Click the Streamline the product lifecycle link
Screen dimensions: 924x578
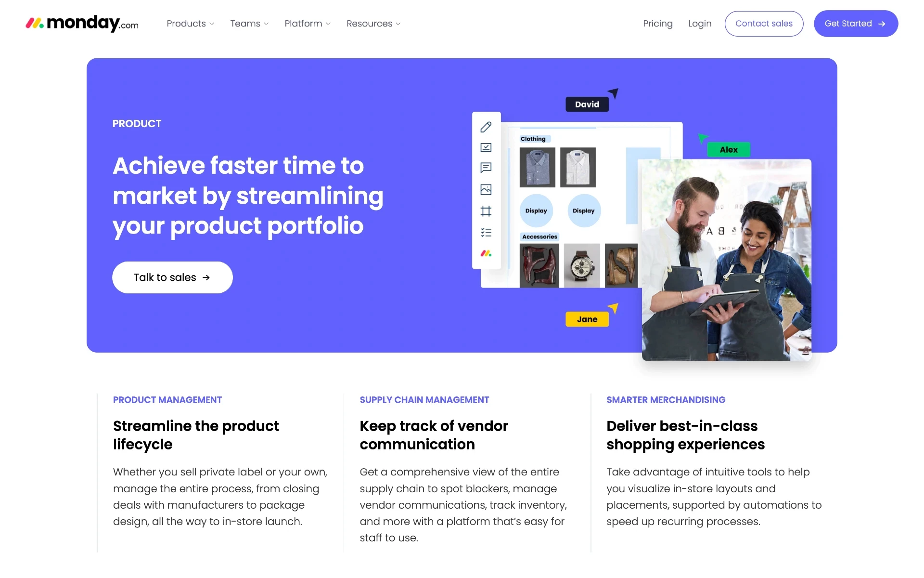[195, 434]
